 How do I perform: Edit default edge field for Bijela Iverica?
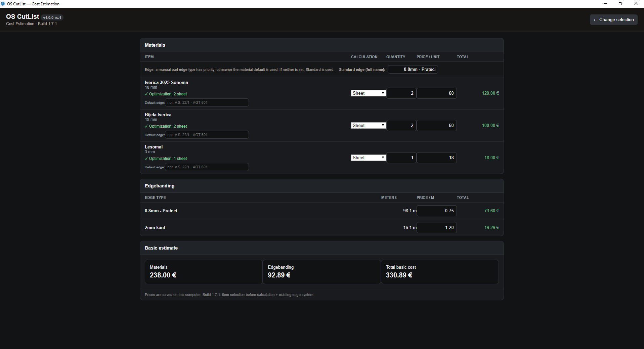pos(207,135)
